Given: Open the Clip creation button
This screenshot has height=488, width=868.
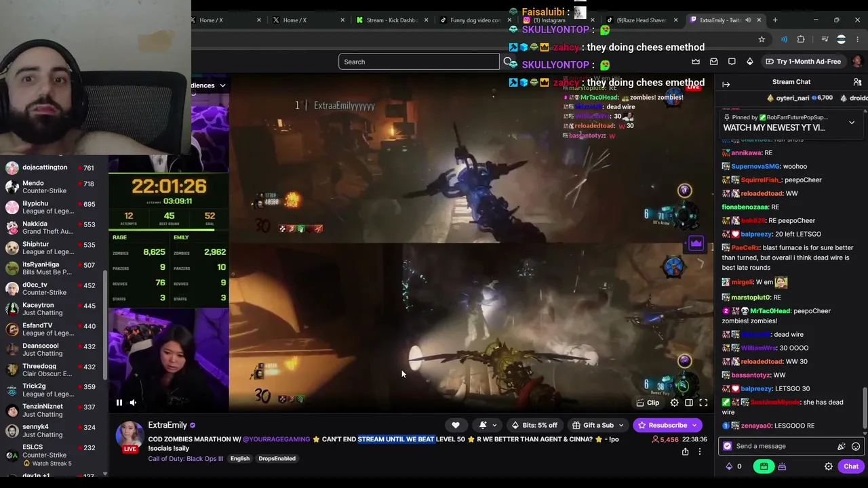Looking at the screenshot, I should point(648,403).
